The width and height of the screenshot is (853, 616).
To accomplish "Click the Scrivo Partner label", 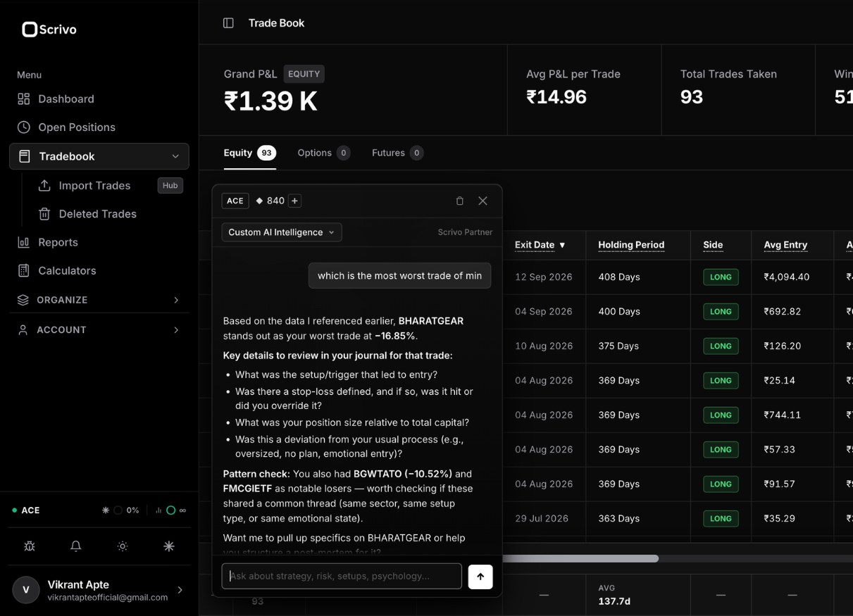I will tap(465, 232).
